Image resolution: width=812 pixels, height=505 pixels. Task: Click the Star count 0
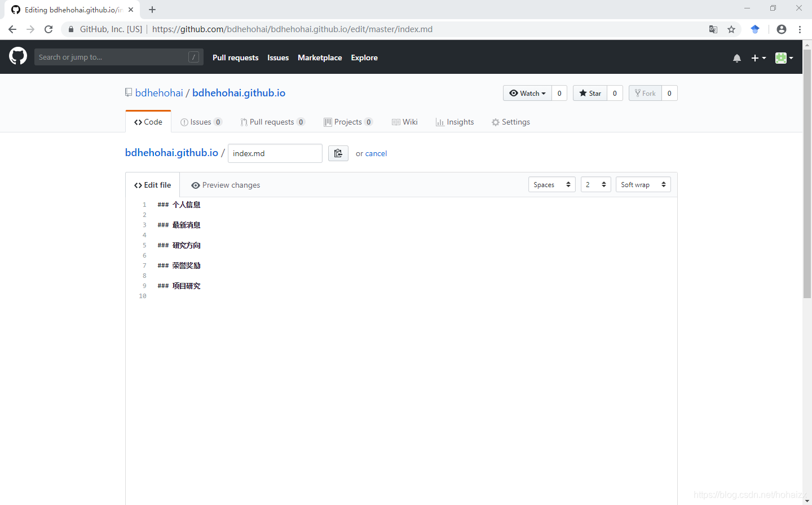pyautogui.click(x=615, y=93)
